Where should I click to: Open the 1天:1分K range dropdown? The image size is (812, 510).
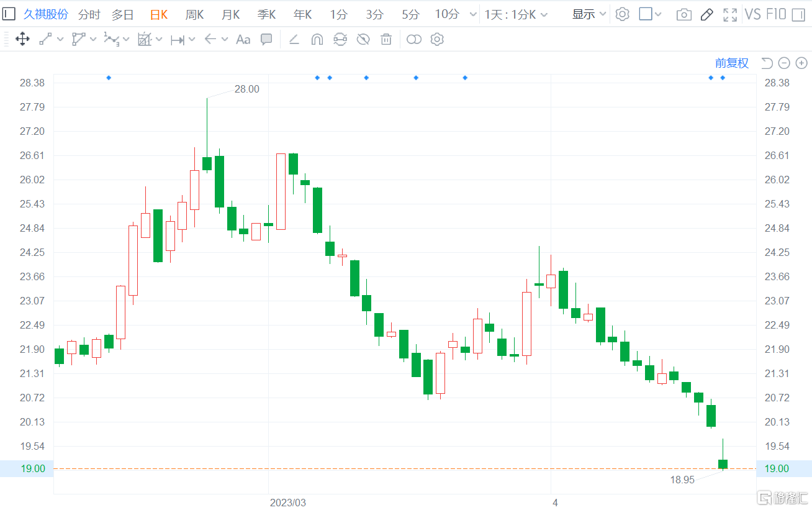click(516, 14)
